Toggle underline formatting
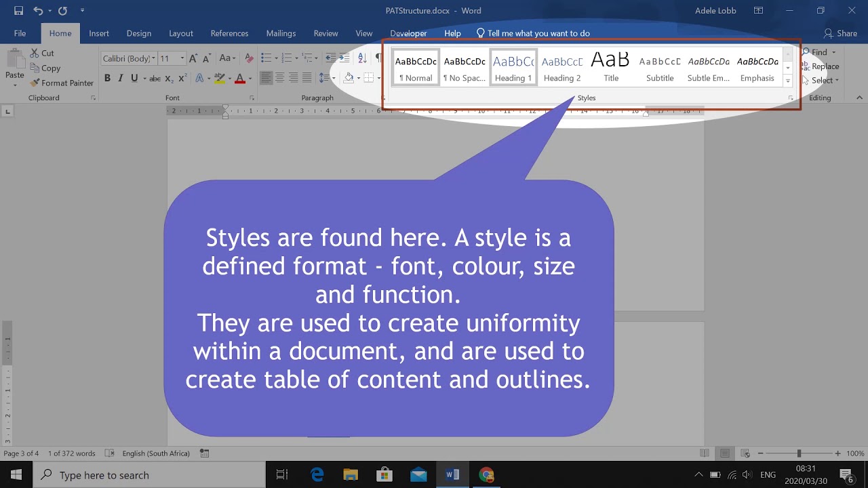The height and width of the screenshot is (488, 868). [x=134, y=78]
